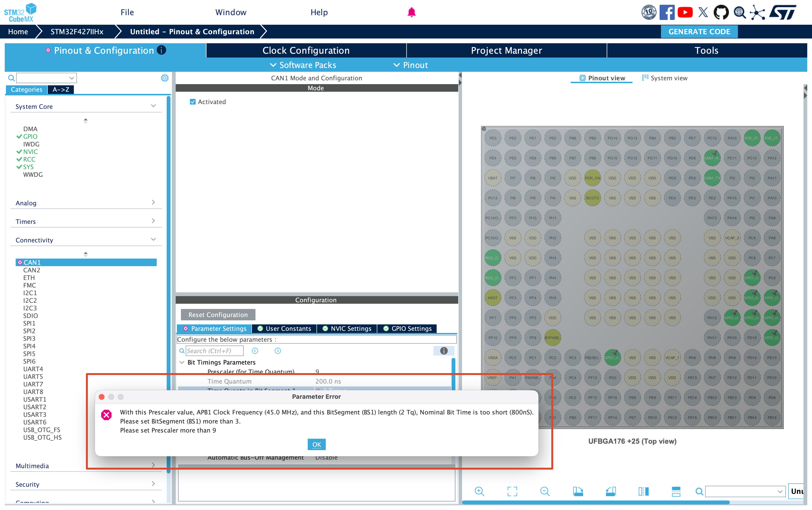Open the categories gear settings icon
This screenshot has height=510, width=812.
pyautogui.click(x=165, y=78)
